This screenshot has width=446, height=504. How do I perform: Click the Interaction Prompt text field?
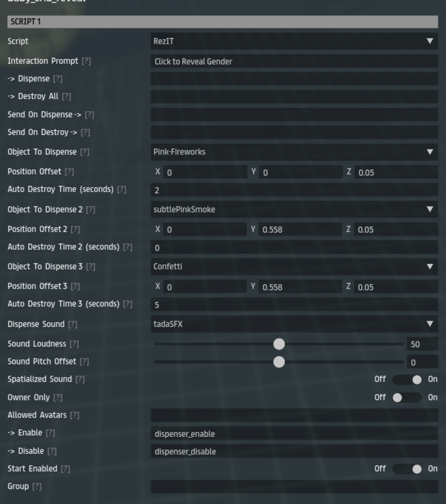[294, 61]
